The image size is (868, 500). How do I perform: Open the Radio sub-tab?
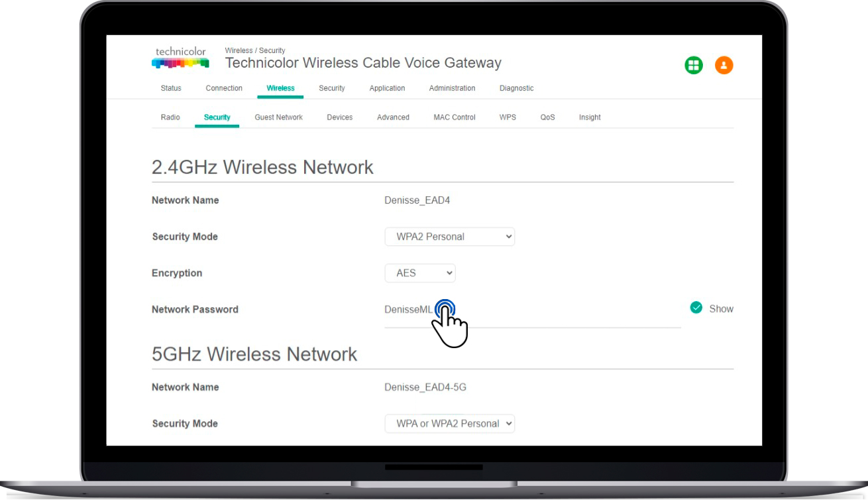(x=170, y=117)
